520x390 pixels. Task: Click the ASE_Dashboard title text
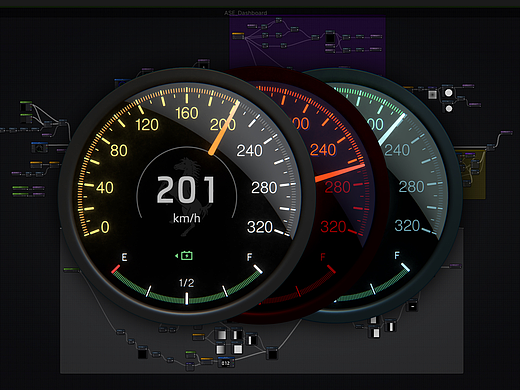pyautogui.click(x=246, y=13)
